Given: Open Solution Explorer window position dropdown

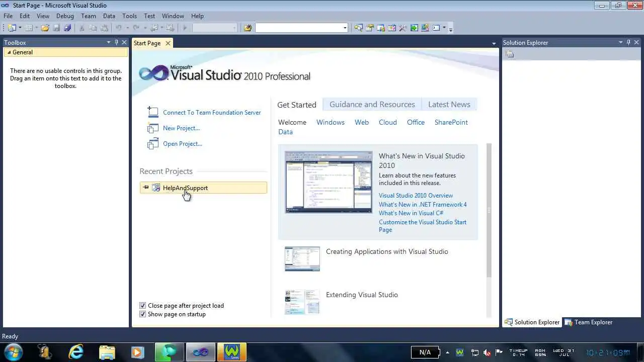Looking at the screenshot, I should pos(621,43).
